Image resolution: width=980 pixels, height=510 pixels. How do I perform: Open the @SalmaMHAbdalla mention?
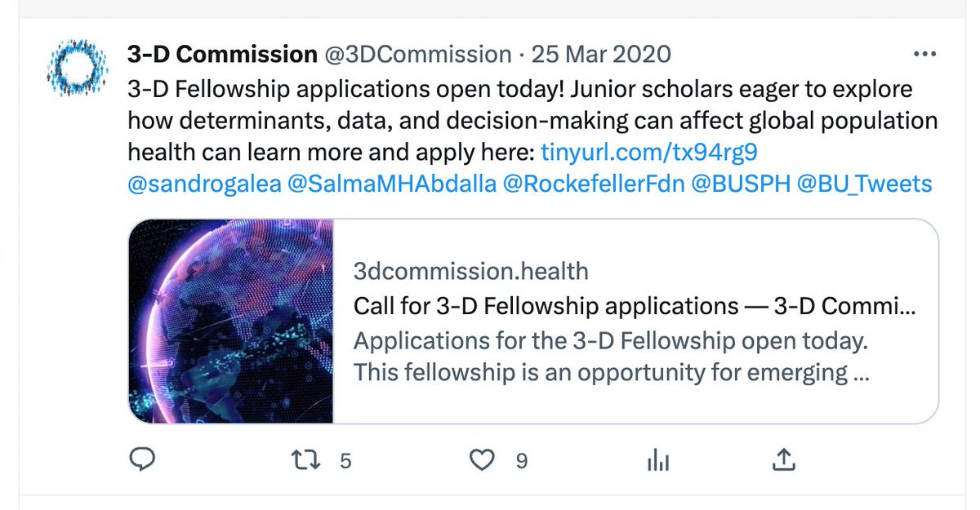pos(392,184)
